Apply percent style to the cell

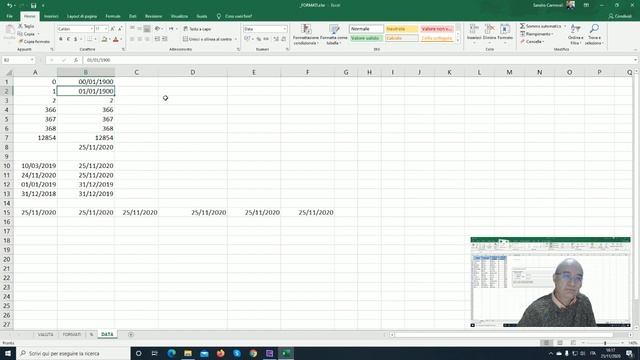(259, 39)
